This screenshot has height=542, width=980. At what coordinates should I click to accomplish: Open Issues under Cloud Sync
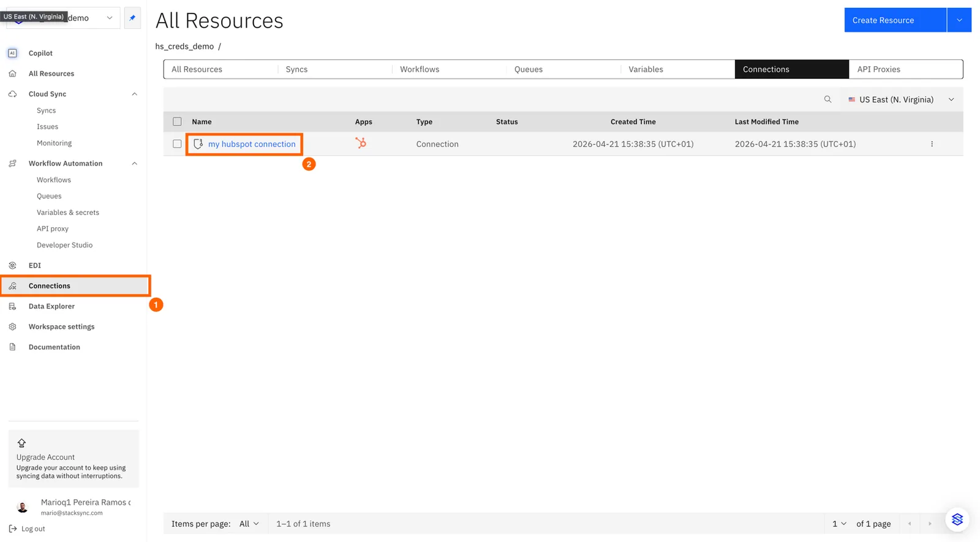point(47,127)
